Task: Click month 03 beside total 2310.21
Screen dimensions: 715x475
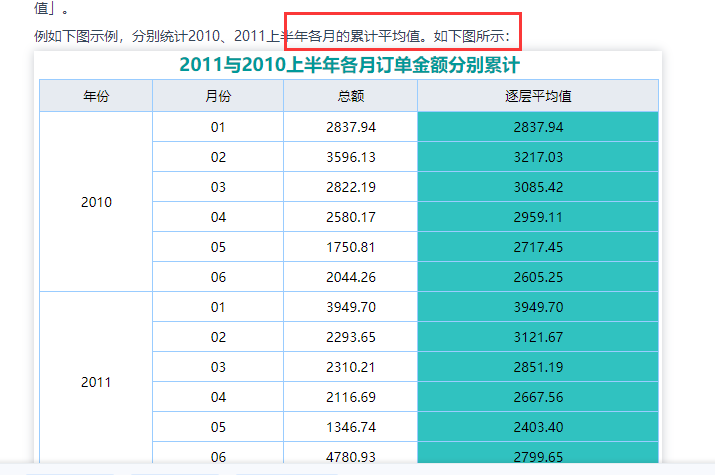Action: [x=218, y=367]
